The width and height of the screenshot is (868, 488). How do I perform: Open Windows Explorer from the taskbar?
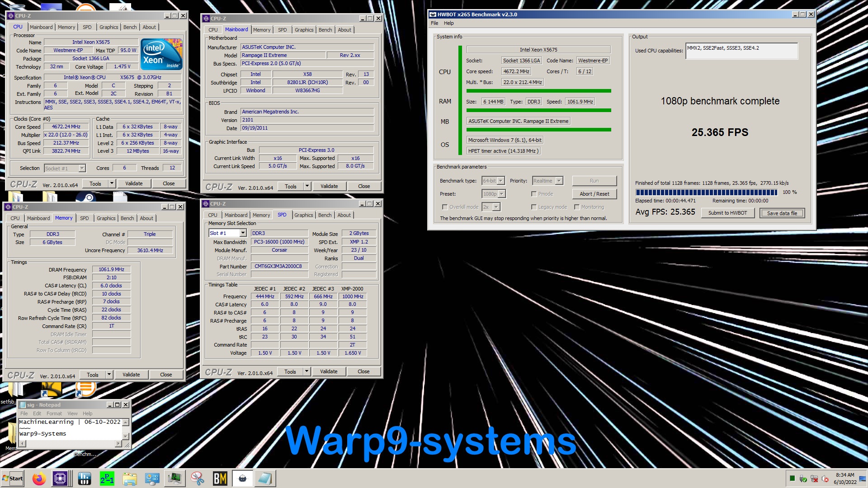(129, 478)
